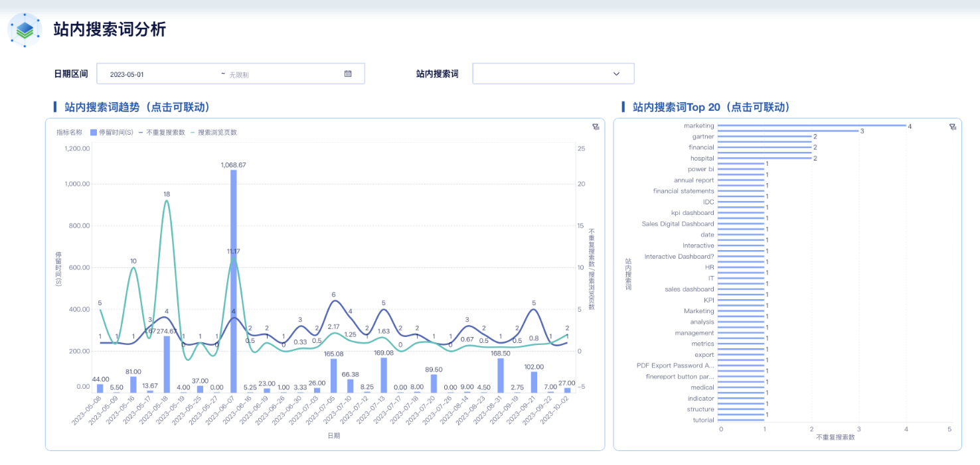The height and width of the screenshot is (465, 980).
Task: Click the 无限制 end date field
Action: 239,75
